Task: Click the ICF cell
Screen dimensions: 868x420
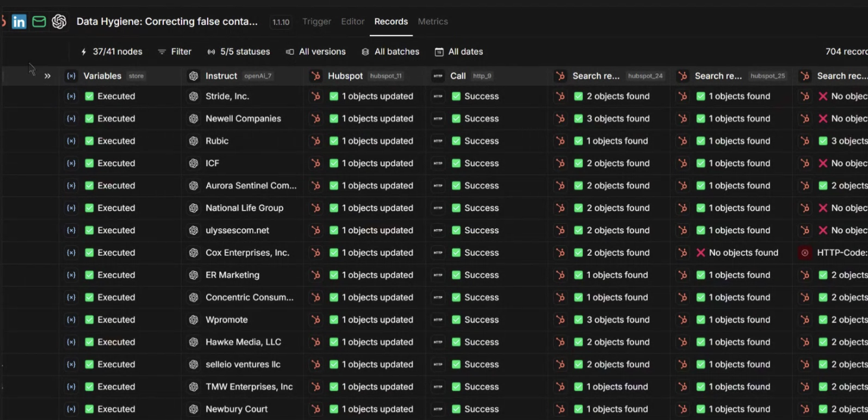Action: (x=242, y=164)
